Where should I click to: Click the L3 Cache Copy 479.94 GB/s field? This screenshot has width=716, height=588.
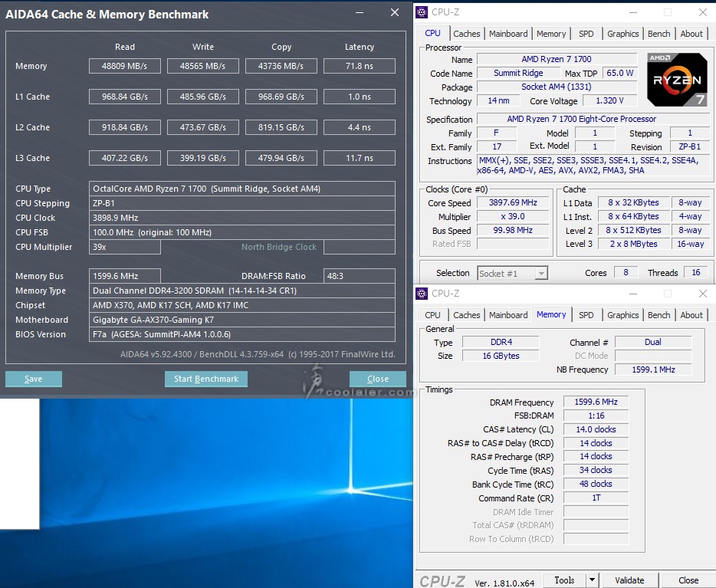point(281,158)
